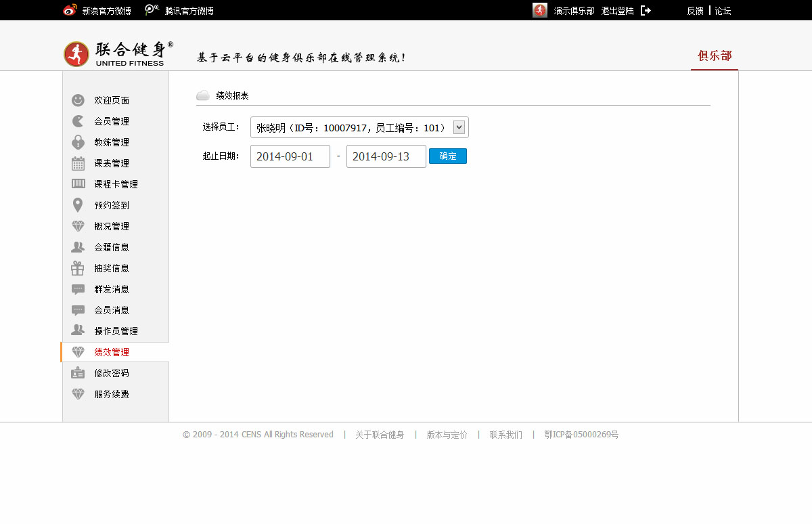
Task: Click the lock icon beside 教练管理
Action: pyautogui.click(x=78, y=142)
